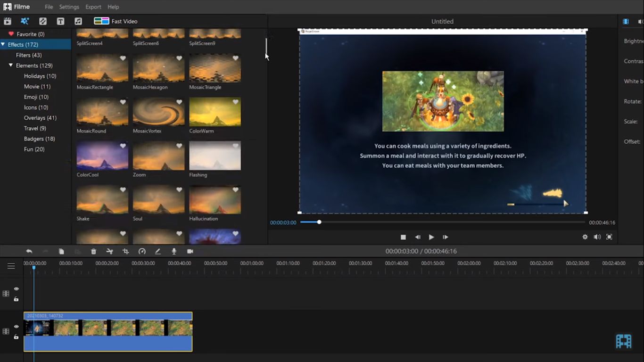Image resolution: width=644 pixels, height=362 pixels.
Task: Open the Media library tab icon
Action: pyautogui.click(x=8, y=21)
